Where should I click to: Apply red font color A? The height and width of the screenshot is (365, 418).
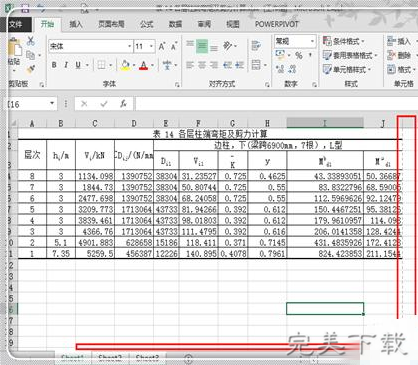[x=143, y=65]
